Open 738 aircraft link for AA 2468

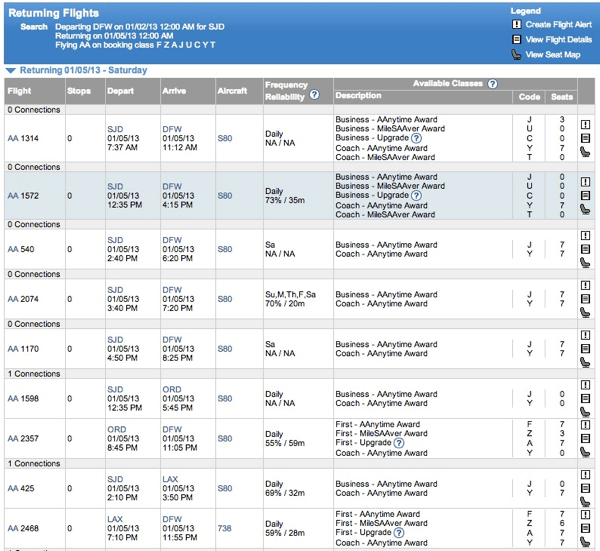coord(224,528)
